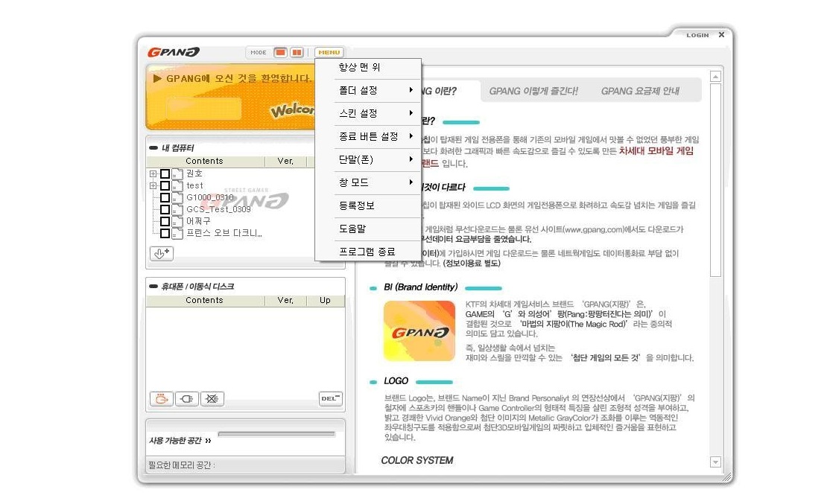Click Contents header in 휴대폰 list
The image size is (830, 504).
[205, 301]
